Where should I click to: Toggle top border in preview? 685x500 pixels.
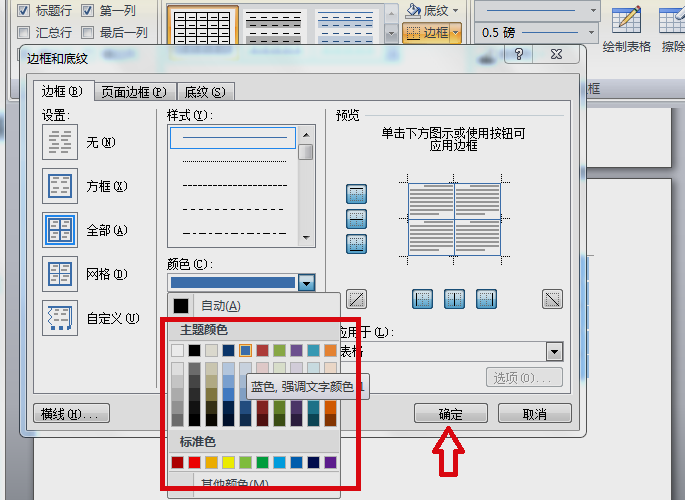(356, 194)
